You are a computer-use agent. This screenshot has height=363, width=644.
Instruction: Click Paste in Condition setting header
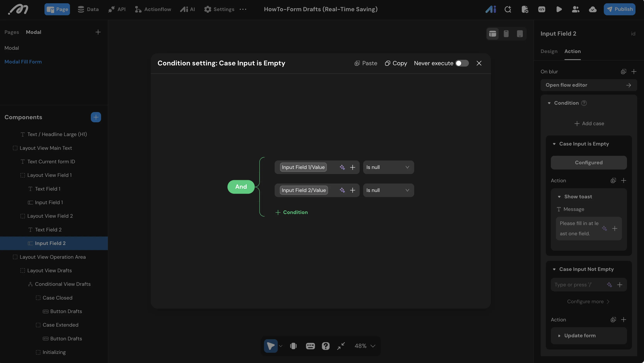pos(366,63)
